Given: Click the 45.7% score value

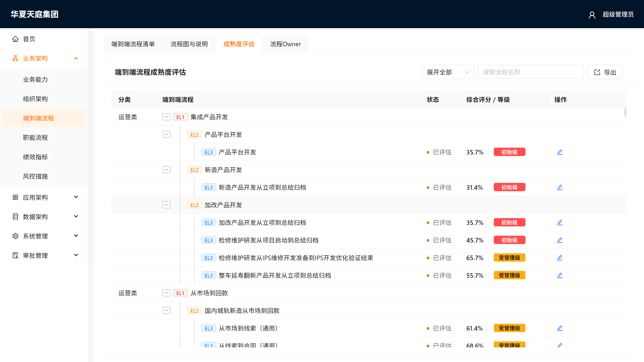Looking at the screenshot, I should tap(475, 240).
